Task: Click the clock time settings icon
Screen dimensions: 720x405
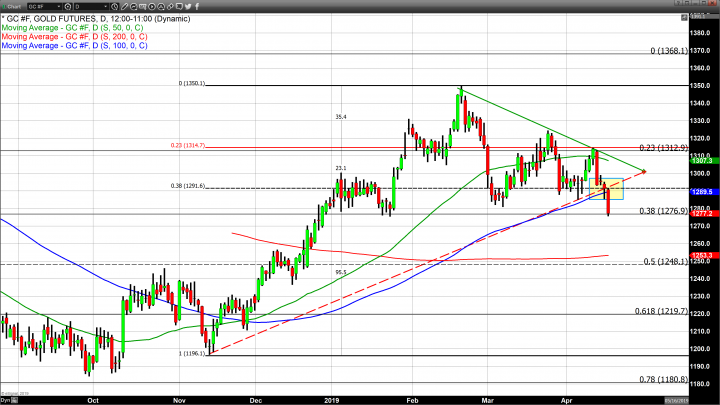Action: pos(114,6)
